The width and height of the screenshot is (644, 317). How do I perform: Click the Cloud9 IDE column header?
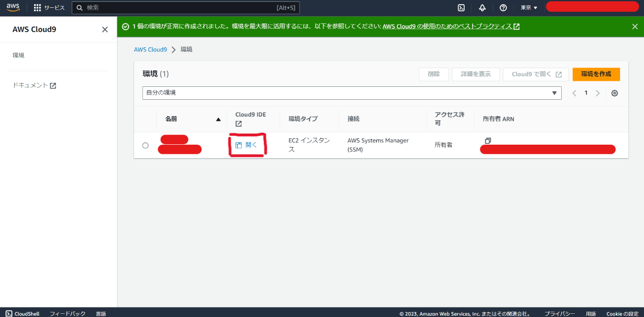click(x=251, y=119)
